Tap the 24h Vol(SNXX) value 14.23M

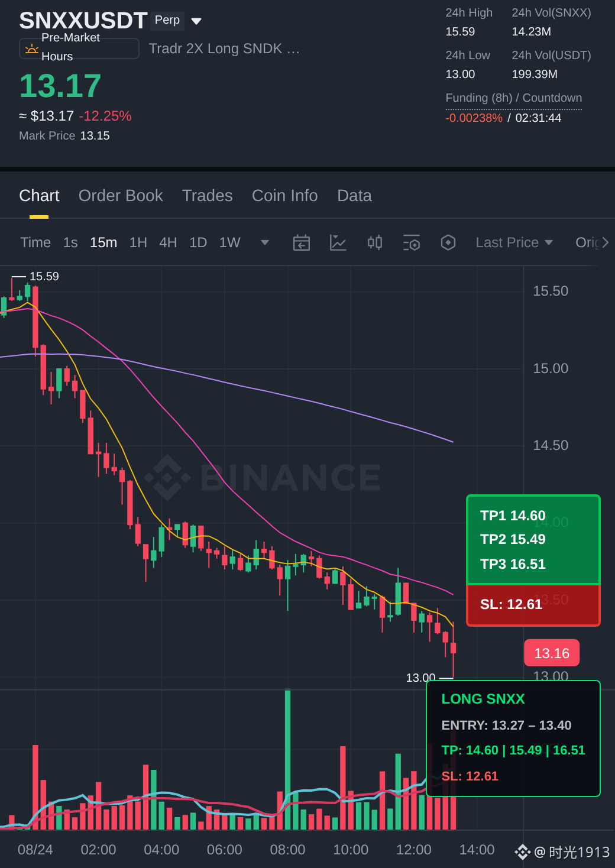531,31
